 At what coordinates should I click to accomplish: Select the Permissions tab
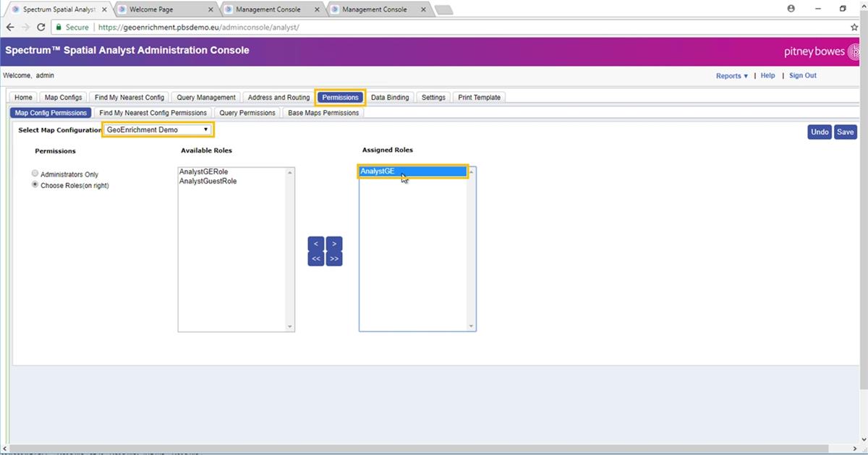pyautogui.click(x=340, y=98)
